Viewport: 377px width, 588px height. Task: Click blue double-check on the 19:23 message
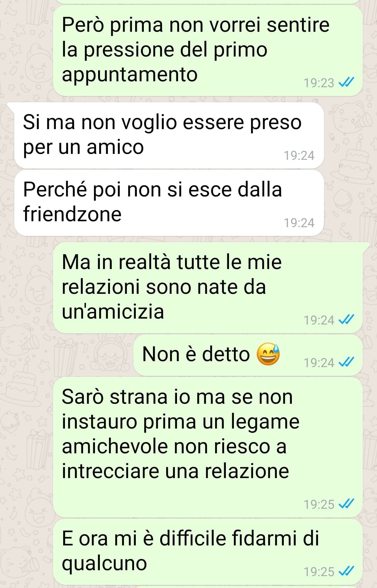coord(347,82)
